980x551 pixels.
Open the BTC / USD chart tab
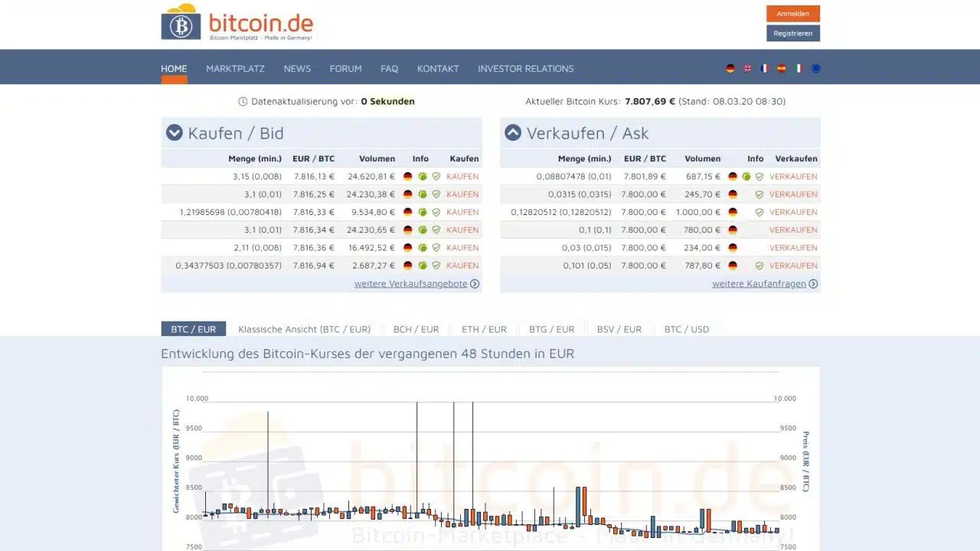687,329
